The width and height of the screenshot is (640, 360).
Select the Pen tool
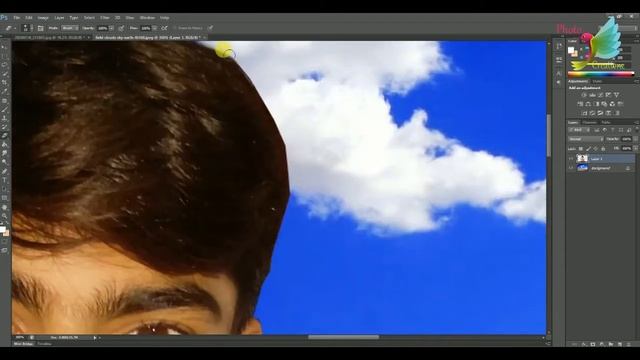(4, 171)
